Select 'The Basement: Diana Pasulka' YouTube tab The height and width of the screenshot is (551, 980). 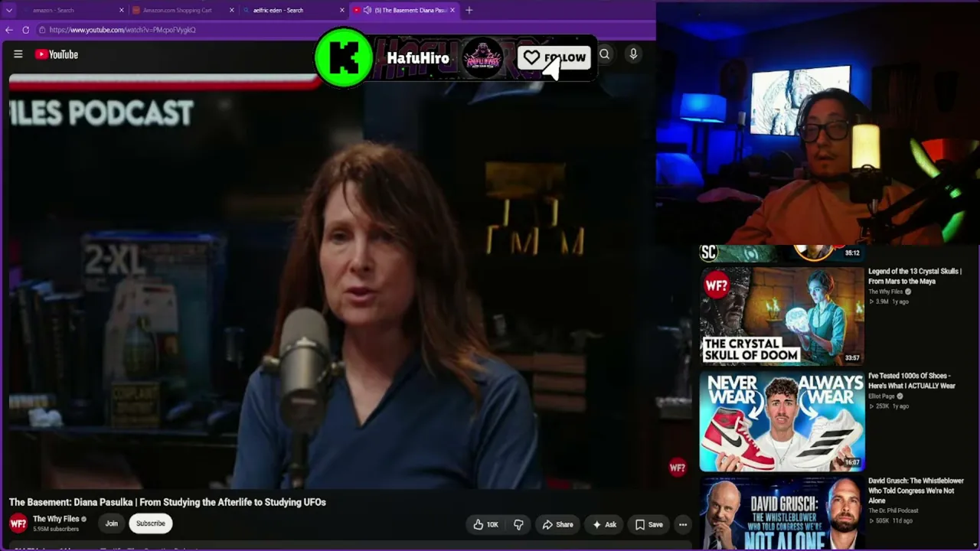(x=403, y=10)
